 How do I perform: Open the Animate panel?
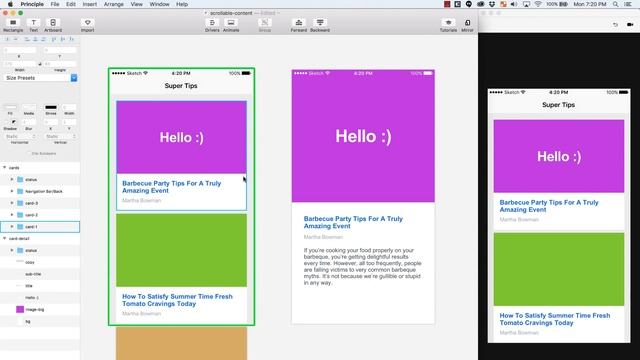click(x=231, y=24)
